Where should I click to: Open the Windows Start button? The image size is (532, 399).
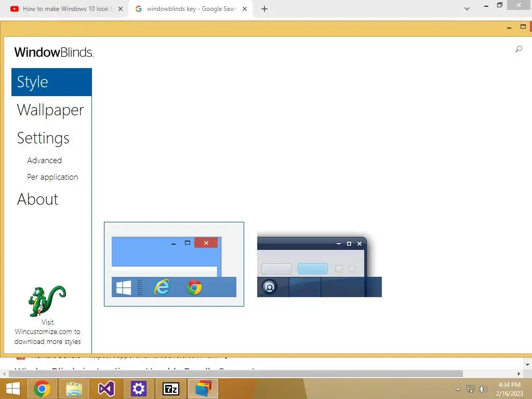click(13, 389)
